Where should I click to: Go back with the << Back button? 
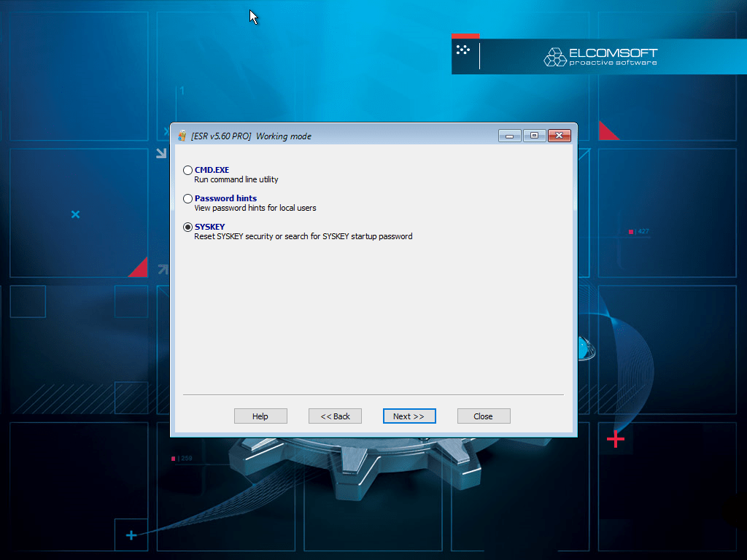(x=335, y=416)
